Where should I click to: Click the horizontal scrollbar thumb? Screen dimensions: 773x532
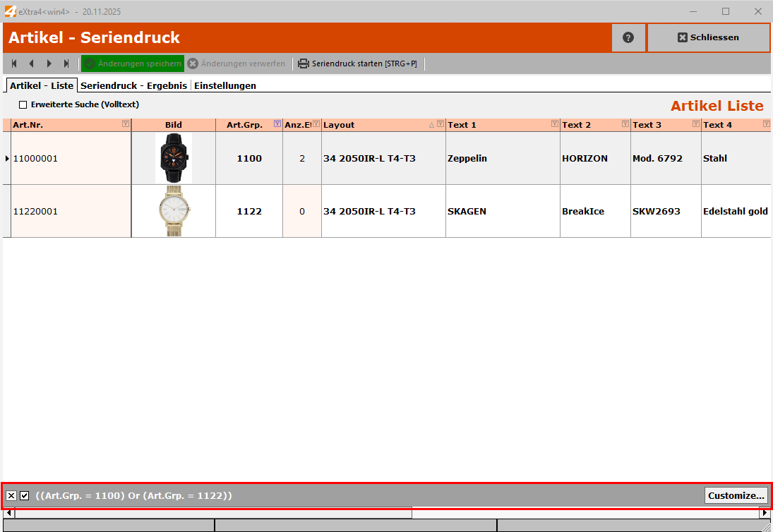pyautogui.click(x=212, y=513)
